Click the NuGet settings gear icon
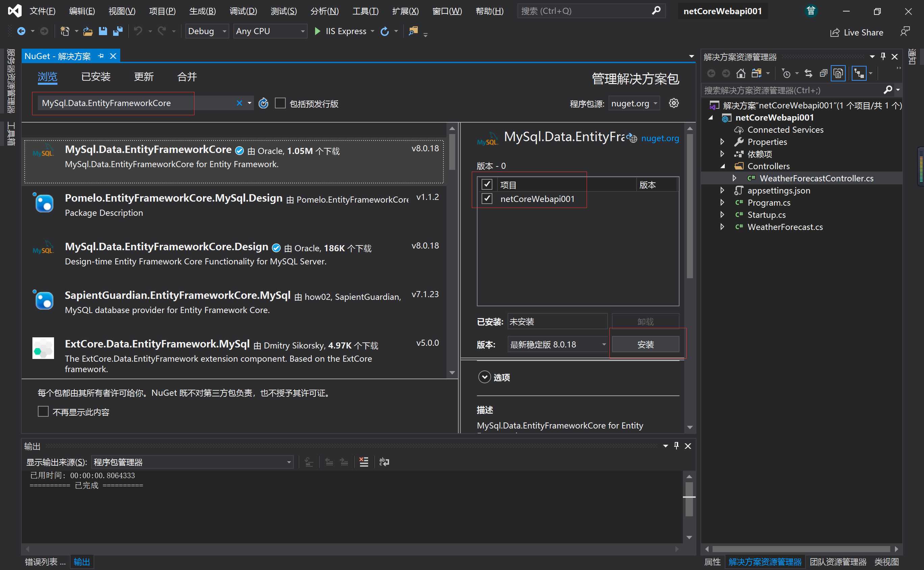 tap(674, 102)
